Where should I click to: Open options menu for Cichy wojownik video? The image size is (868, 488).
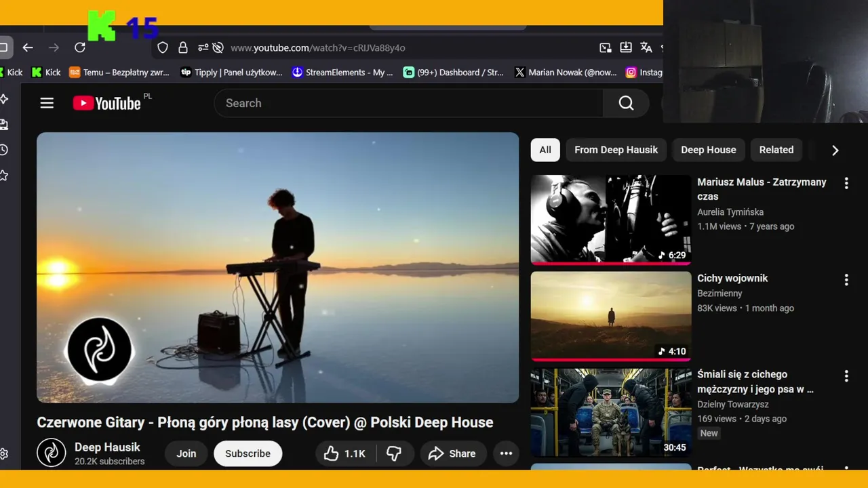[846, 279]
